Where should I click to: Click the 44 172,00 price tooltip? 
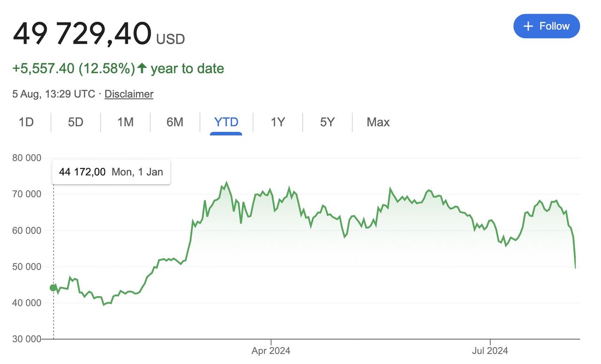point(111,172)
